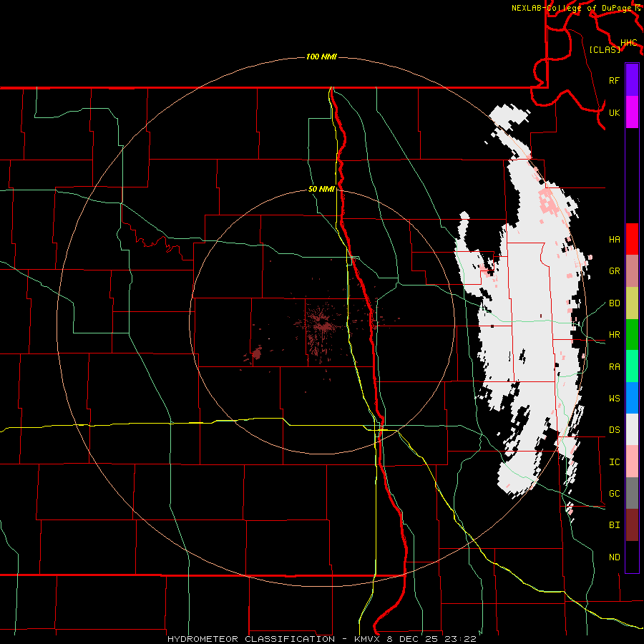
Task: Click the BI brown legend swatch
Action: [x=632, y=525]
